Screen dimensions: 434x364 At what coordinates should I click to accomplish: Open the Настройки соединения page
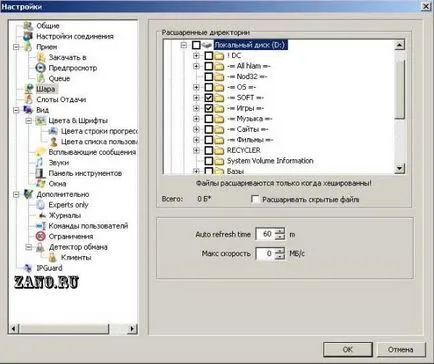[75, 36]
